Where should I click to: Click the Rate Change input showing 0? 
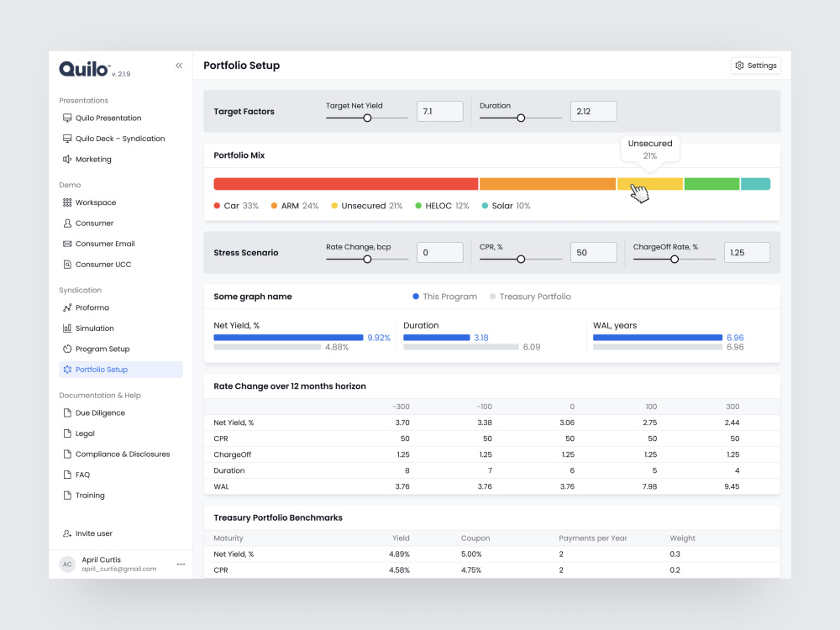(x=440, y=252)
